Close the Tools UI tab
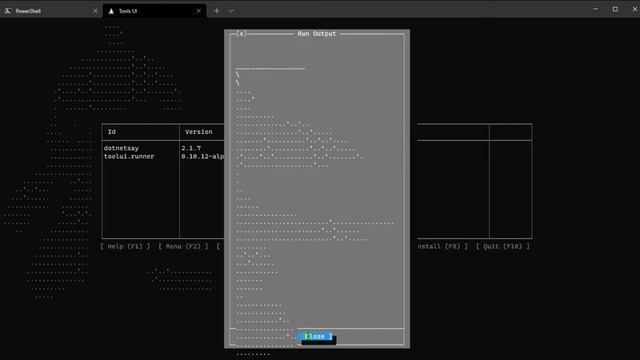This screenshot has width=640, height=360. (198, 11)
